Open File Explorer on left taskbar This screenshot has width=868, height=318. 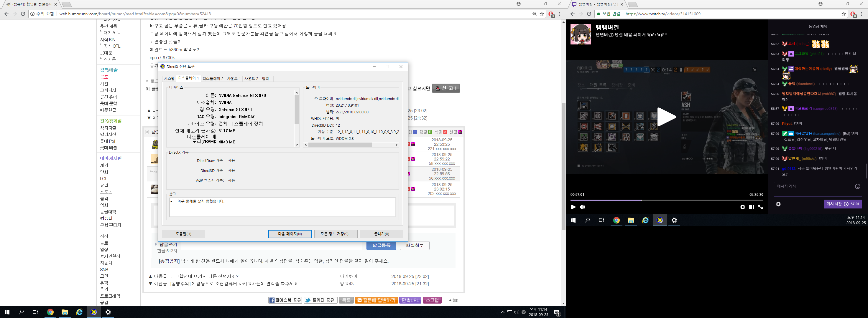click(x=65, y=312)
